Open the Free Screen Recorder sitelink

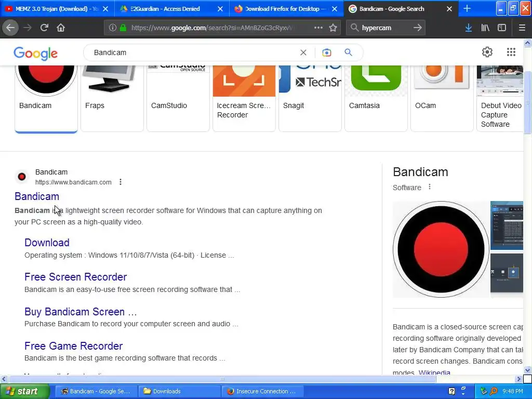pos(76,277)
